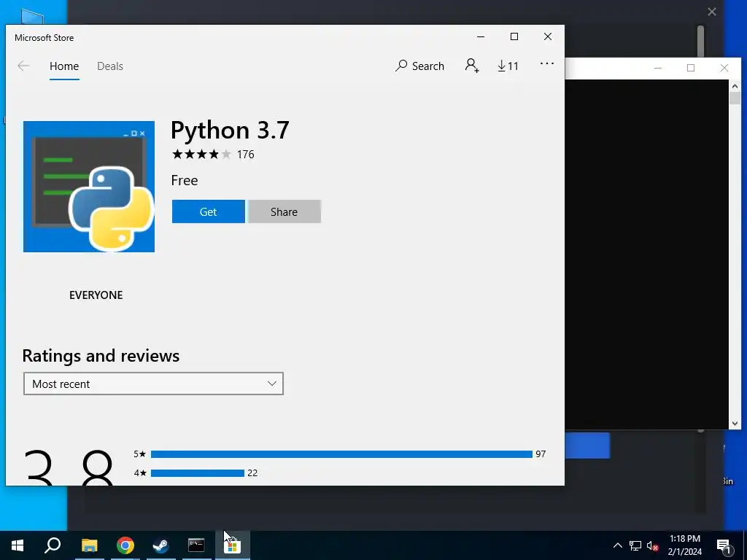This screenshot has height=560, width=747.
Task: Open Search in Microsoft Store
Action: pyautogui.click(x=419, y=66)
